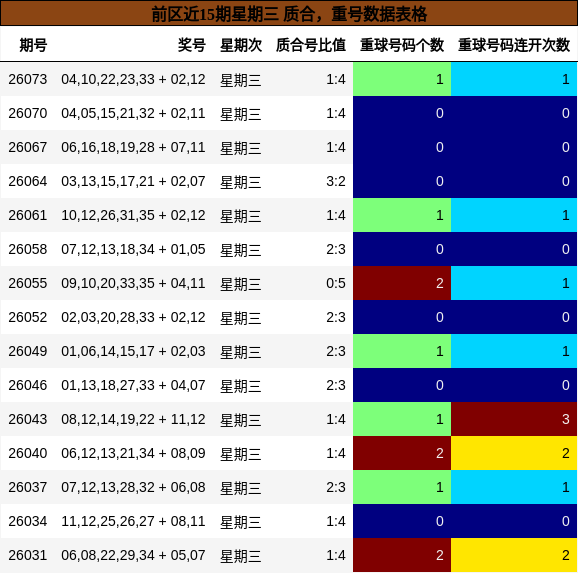Click the 2:3 ratio in row 26037

pos(336,487)
